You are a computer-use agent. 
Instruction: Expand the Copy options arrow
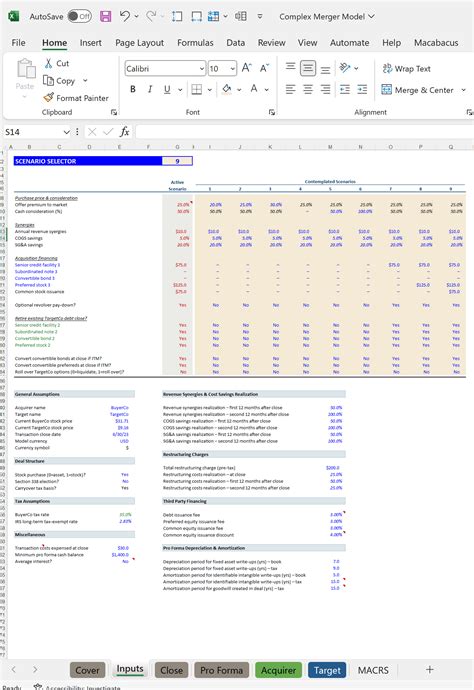tap(85, 81)
